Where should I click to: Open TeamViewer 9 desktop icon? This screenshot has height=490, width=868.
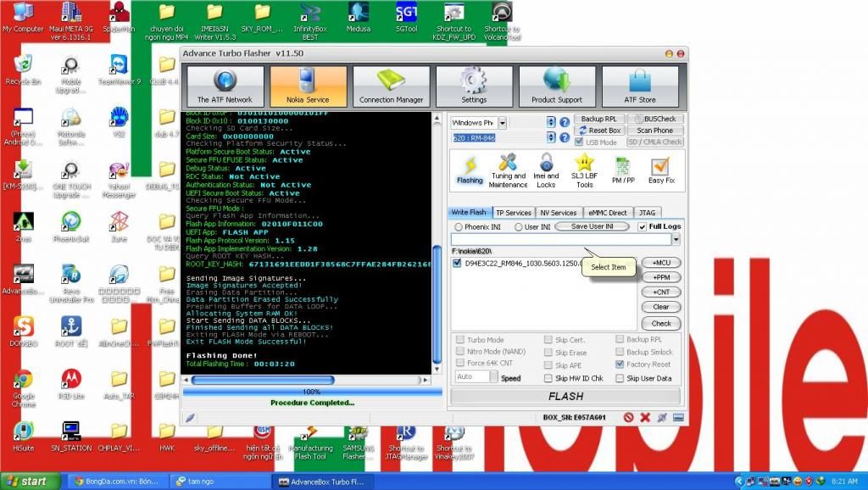[119, 70]
